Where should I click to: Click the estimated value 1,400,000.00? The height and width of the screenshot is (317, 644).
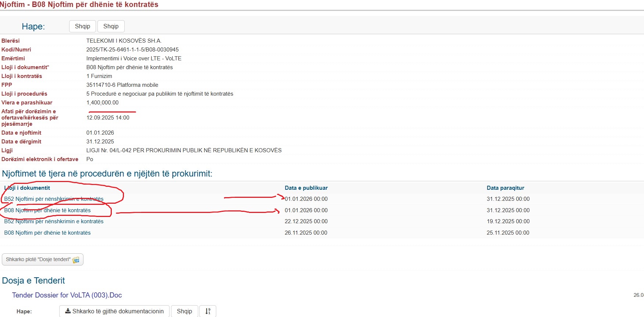pyautogui.click(x=102, y=103)
